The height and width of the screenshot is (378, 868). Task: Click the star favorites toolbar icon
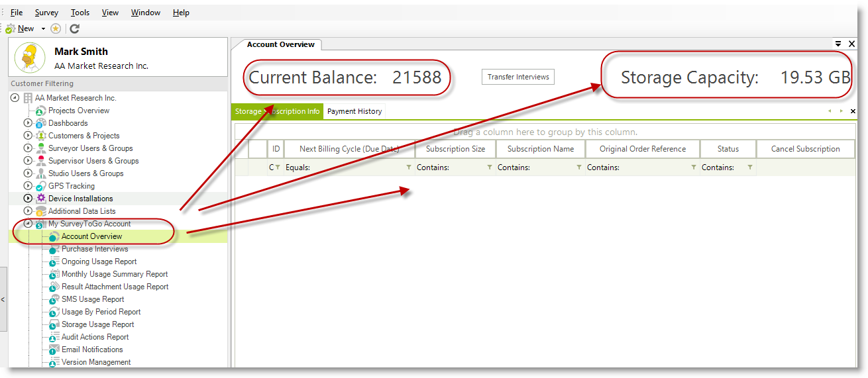click(x=56, y=28)
